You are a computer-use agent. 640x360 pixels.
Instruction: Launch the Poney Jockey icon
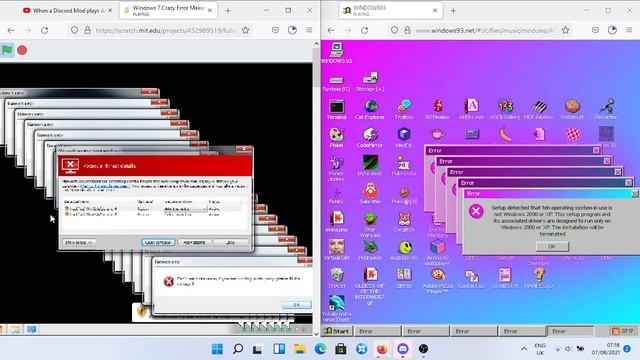[x=336, y=168]
